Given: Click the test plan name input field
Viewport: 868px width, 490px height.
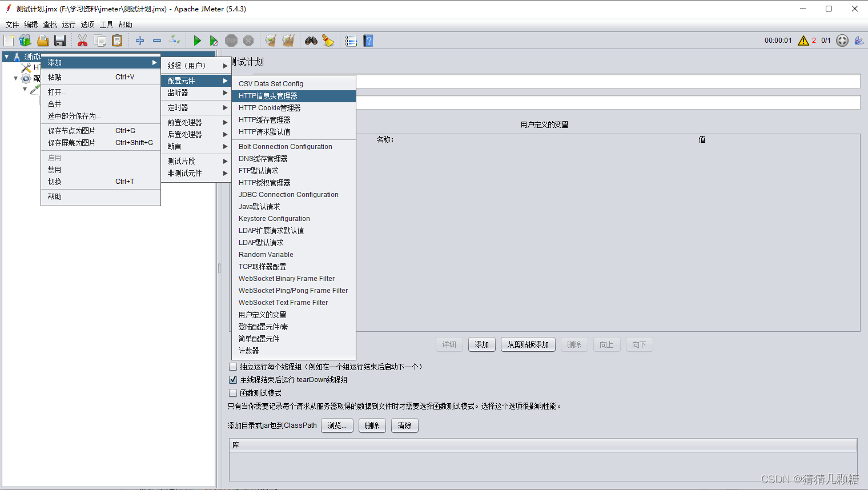Looking at the screenshot, I should 608,81.
